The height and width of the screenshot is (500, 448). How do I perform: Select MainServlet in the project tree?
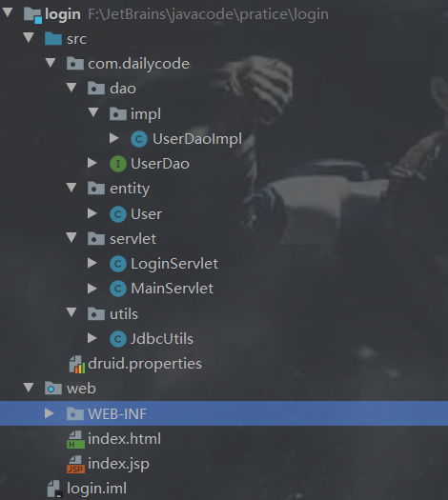pos(172,289)
